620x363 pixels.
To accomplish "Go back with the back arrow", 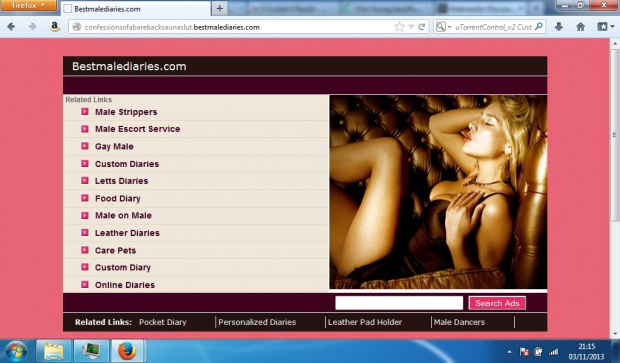I will coord(11,27).
